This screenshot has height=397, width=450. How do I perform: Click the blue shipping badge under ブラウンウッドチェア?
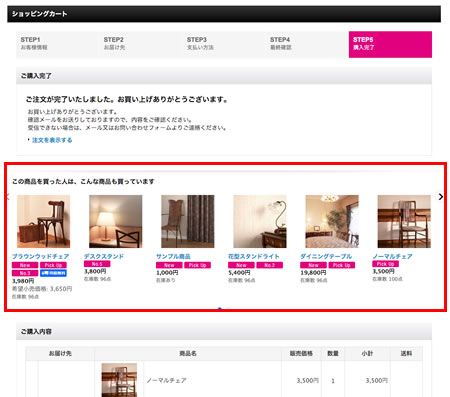(x=53, y=273)
